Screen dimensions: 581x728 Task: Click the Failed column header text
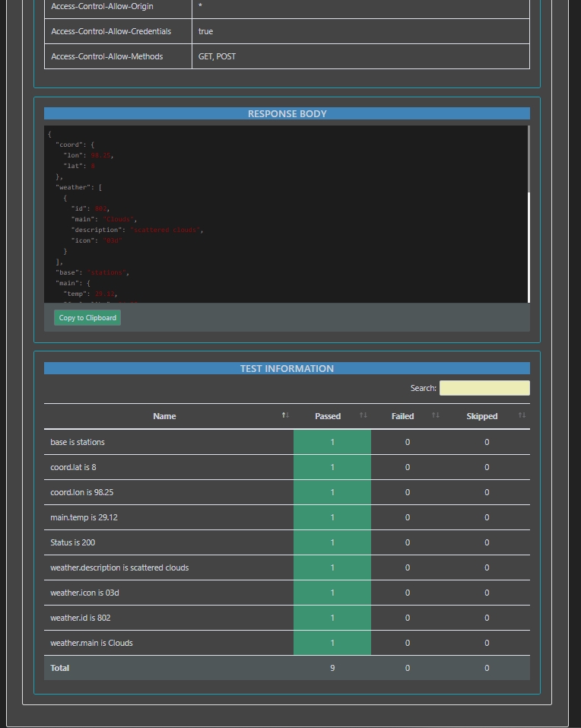click(402, 416)
